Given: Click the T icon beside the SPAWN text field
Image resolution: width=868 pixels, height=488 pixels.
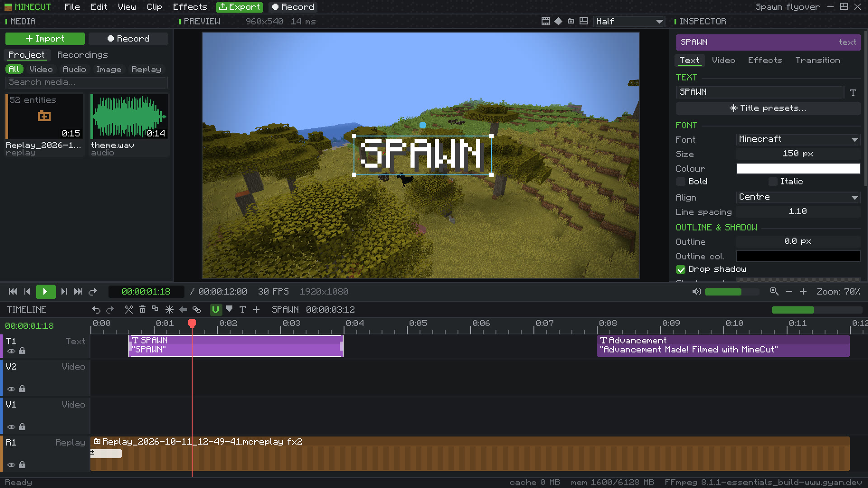Looking at the screenshot, I should point(853,92).
